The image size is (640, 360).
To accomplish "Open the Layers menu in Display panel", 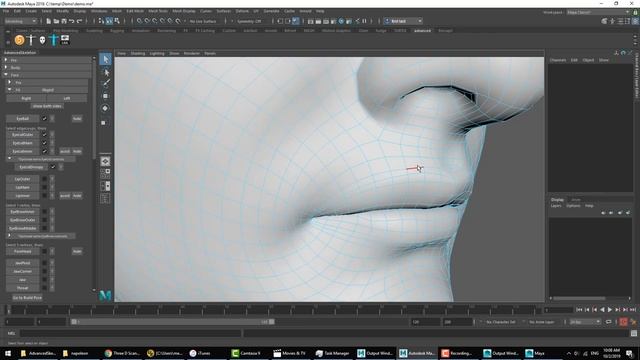I will pyautogui.click(x=556, y=206).
